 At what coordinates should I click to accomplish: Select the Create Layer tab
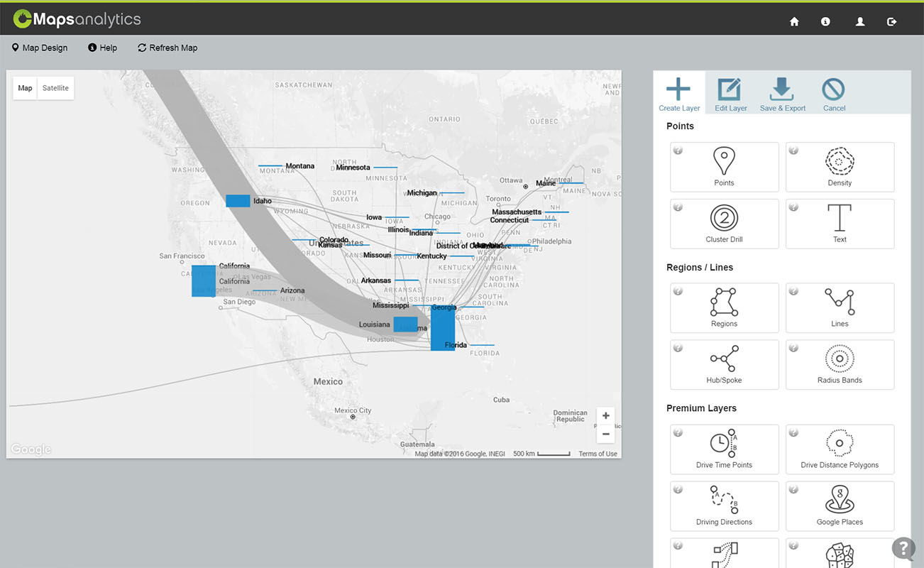pyautogui.click(x=679, y=94)
